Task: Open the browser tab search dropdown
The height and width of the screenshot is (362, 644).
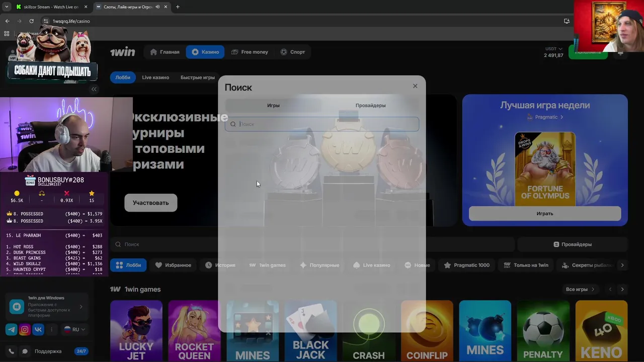Action: 6,7
